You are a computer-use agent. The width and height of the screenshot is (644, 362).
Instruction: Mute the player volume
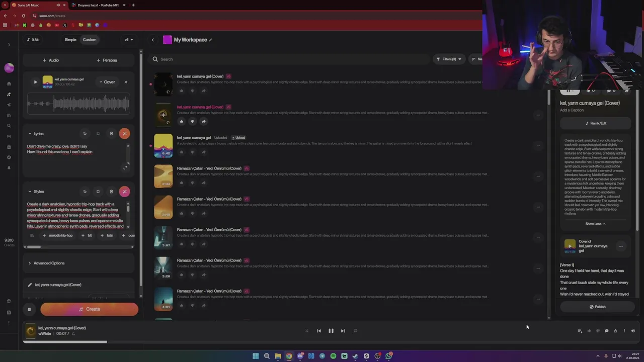[633, 331]
